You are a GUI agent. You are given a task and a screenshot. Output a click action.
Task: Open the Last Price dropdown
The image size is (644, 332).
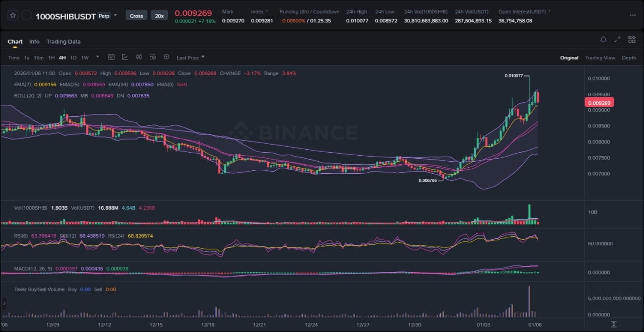pos(190,58)
